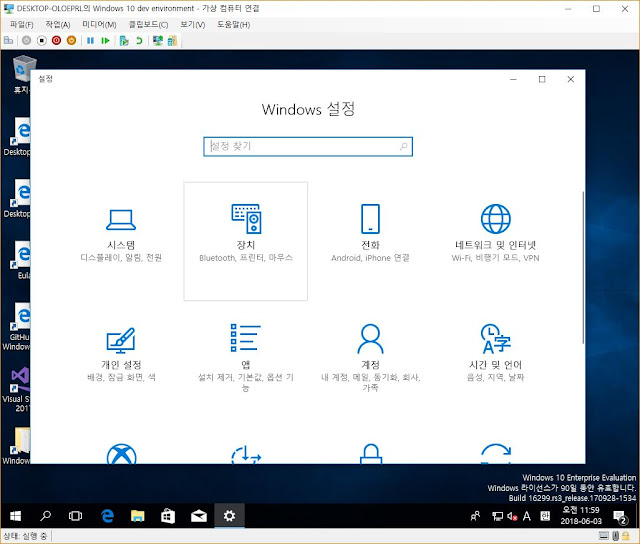Click the mouse status icon in the status bar
This screenshot has height=544, width=640.
pyautogui.click(x=616, y=536)
